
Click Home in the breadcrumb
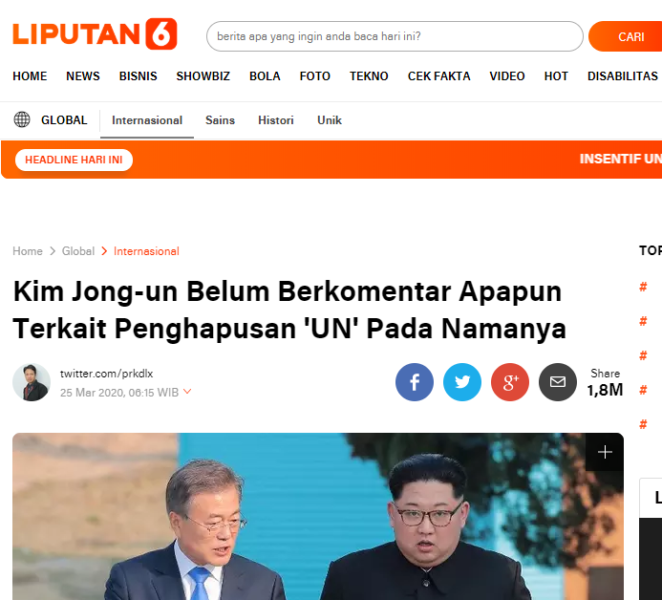click(27, 251)
